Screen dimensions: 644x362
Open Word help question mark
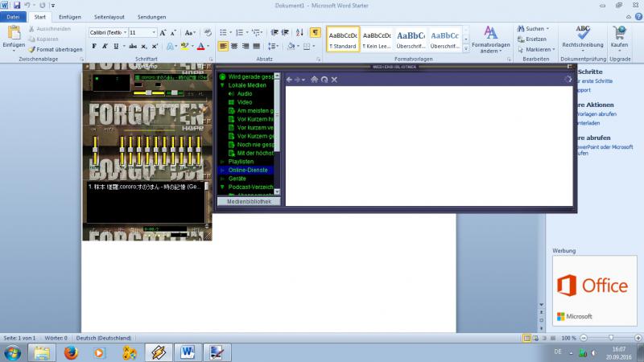pos(638,17)
